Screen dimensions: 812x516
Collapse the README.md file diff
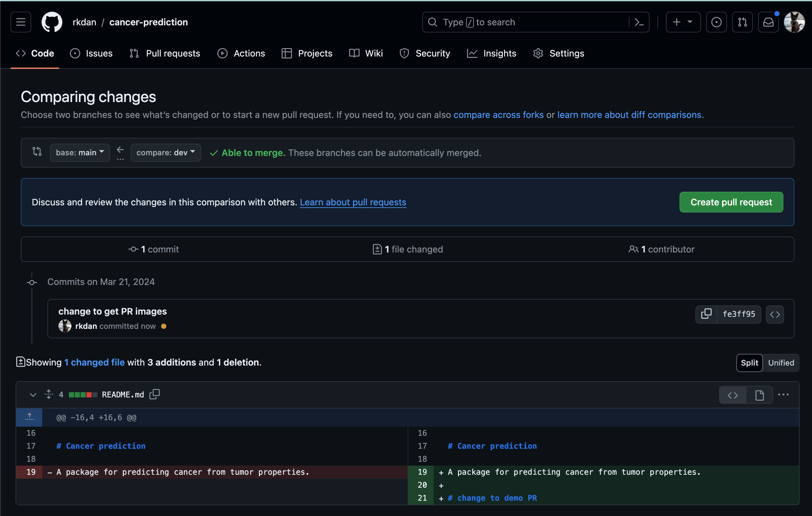(x=33, y=394)
